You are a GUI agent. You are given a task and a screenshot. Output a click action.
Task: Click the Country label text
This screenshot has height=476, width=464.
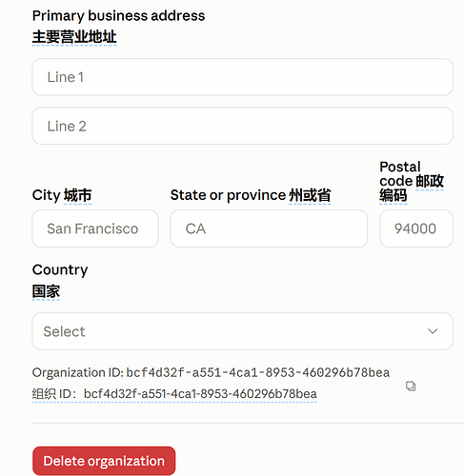[60, 270]
